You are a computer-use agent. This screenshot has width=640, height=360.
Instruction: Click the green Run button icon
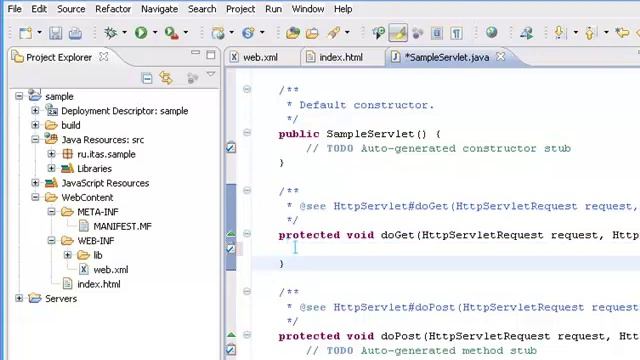(x=141, y=33)
